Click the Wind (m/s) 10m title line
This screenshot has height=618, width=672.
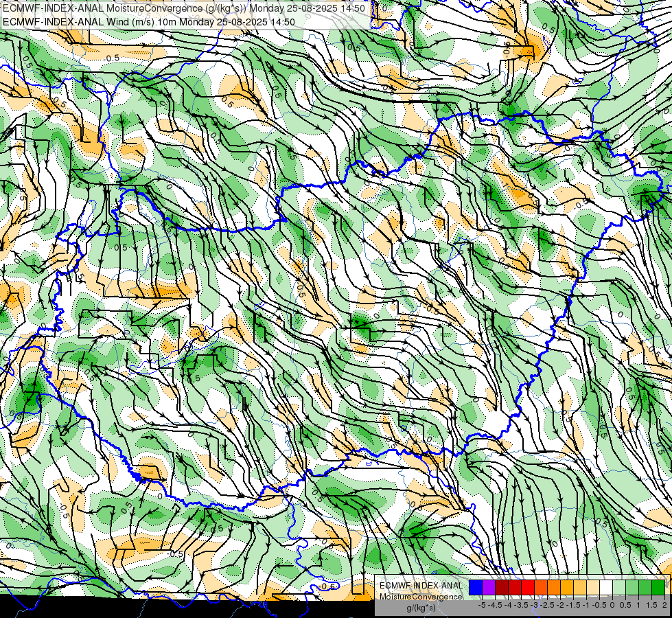pos(149,22)
